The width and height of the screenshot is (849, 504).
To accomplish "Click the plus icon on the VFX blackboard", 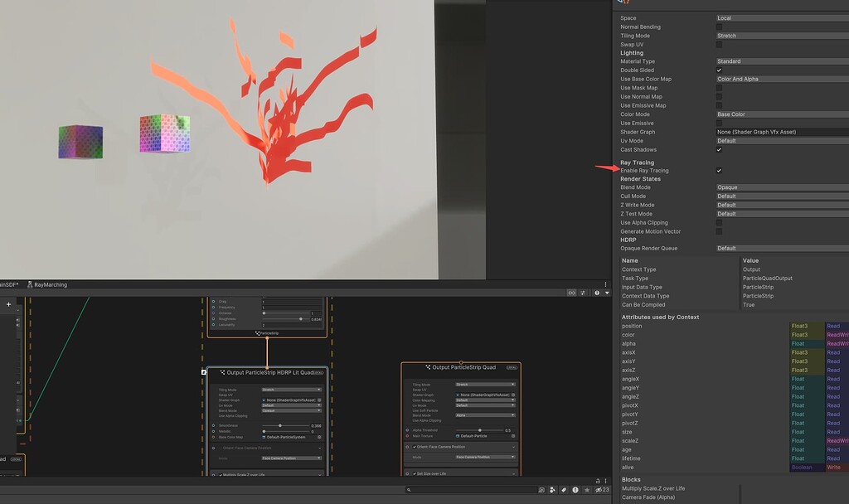I will [7, 304].
